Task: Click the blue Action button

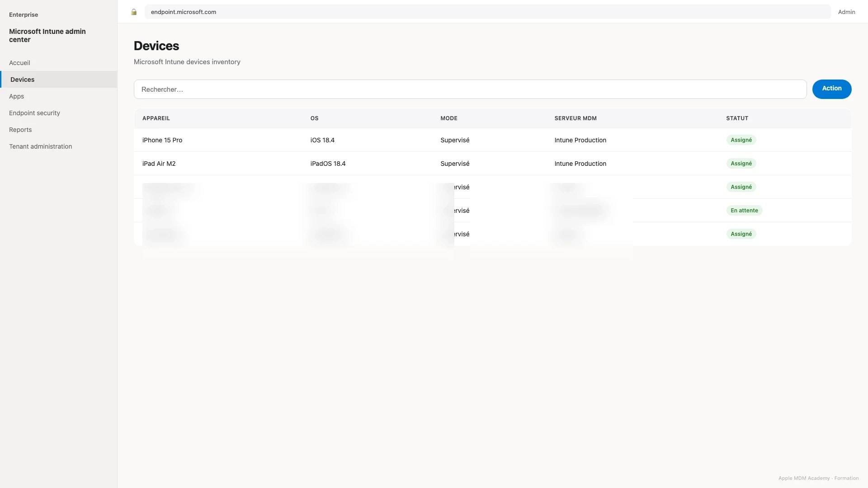Action: pyautogui.click(x=832, y=89)
